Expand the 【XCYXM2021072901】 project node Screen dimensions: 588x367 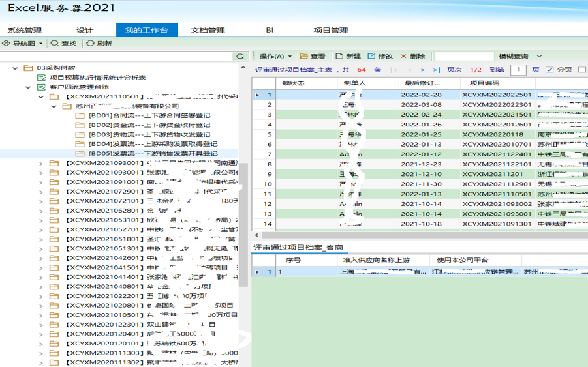pyautogui.click(x=41, y=192)
